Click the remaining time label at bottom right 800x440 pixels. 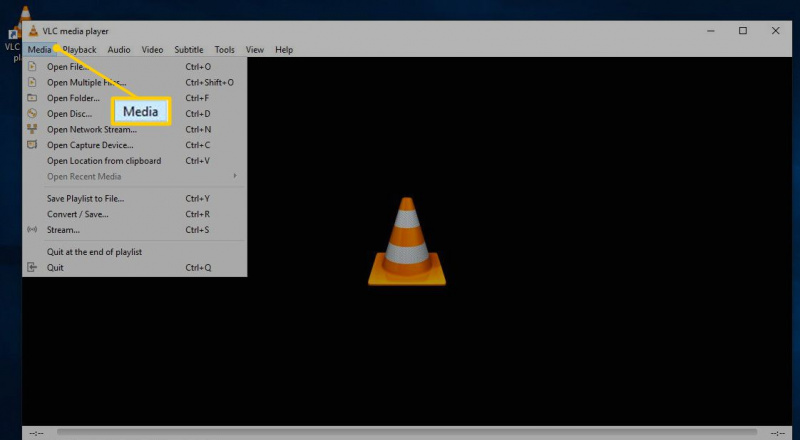point(778,433)
